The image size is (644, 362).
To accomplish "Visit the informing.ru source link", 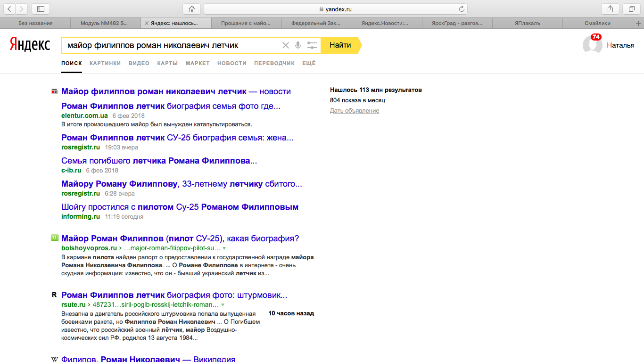I will point(81,216).
